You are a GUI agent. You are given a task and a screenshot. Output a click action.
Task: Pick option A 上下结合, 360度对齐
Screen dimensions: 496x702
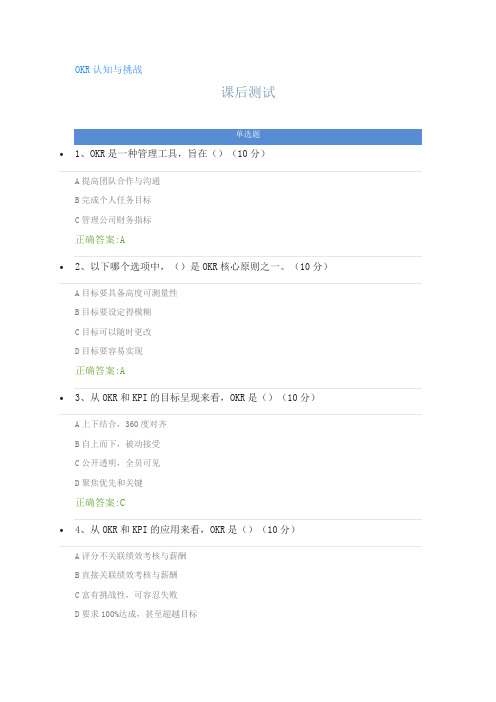[x=120, y=424]
